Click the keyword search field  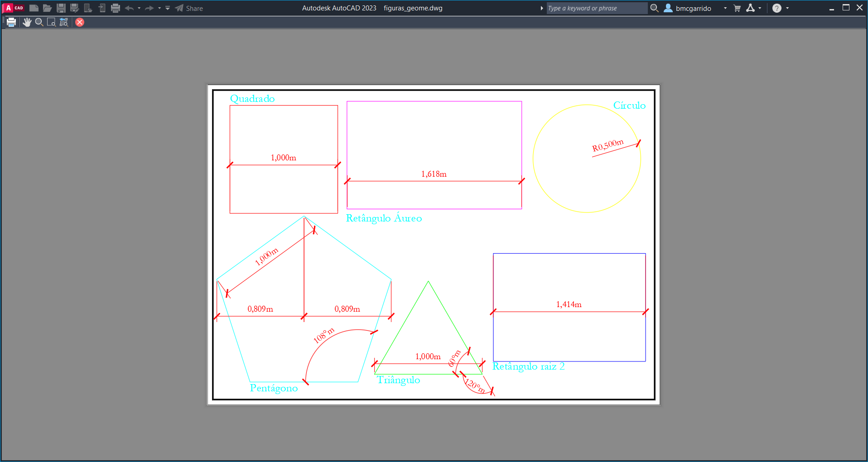[x=597, y=8]
